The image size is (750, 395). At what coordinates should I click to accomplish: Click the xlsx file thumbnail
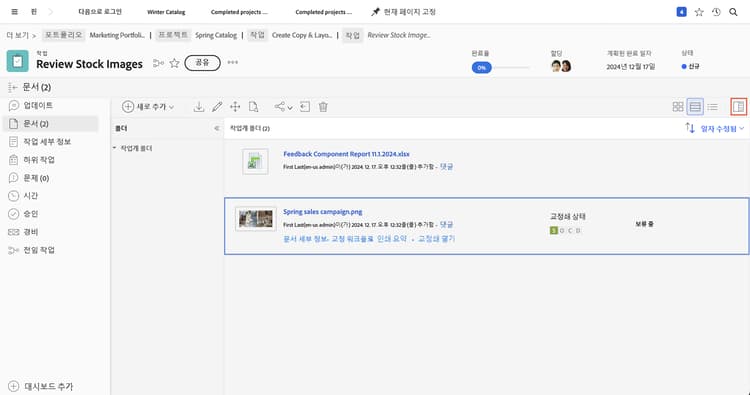255,162
